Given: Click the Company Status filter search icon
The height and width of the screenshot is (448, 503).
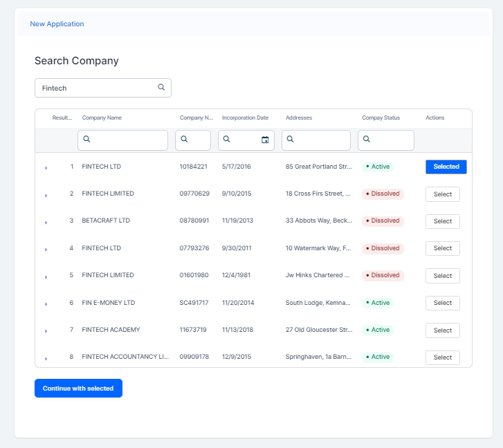Looking at the screenshot, I should (367, 140).
